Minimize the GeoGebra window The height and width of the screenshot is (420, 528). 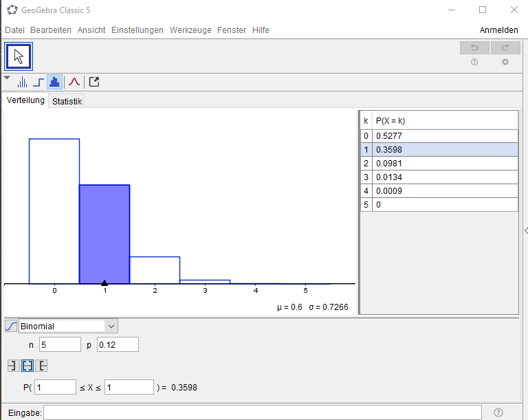[x=452, y=10]
